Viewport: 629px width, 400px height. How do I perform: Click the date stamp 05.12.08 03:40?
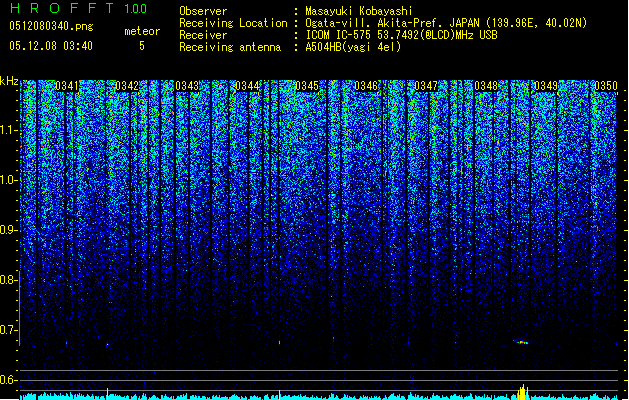click(51, 46)
